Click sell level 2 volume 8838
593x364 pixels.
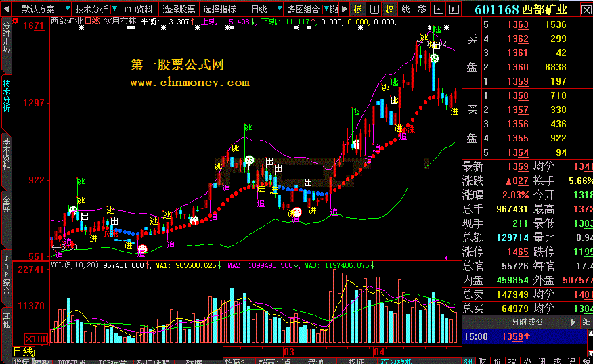click(x=556, y=67)
